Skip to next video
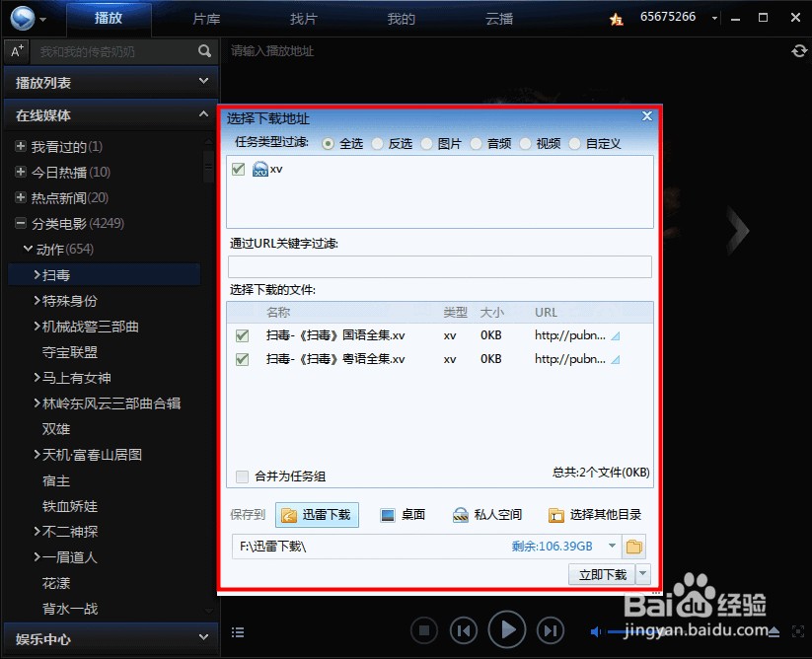 click(x=550, y=630)
